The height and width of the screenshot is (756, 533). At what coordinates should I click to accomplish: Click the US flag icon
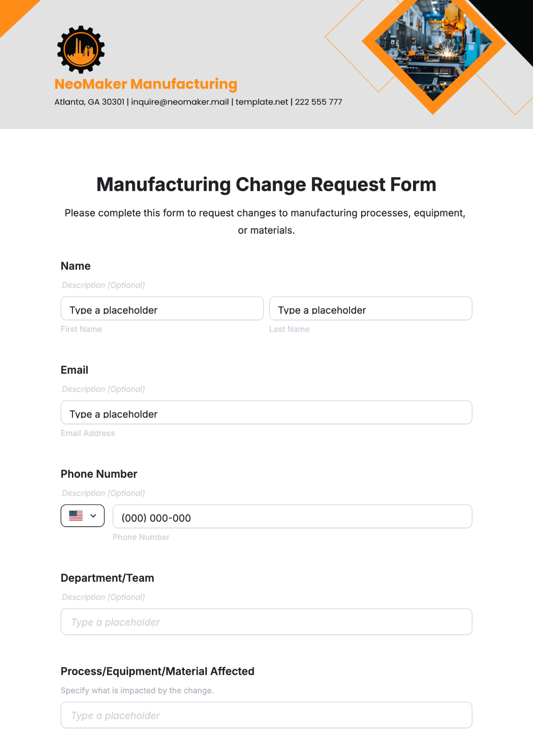pyautogui.click(x=76, y=516)
